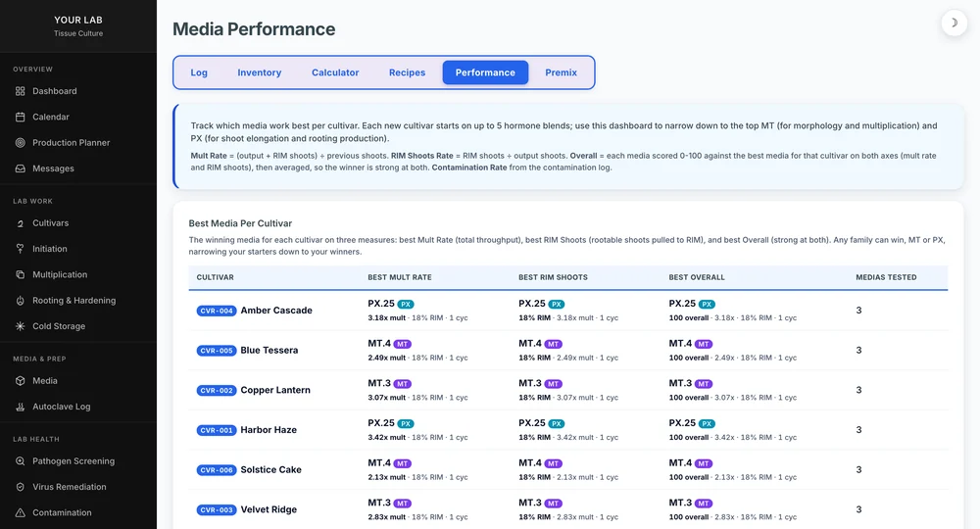Switch to the Inventory tab
Viewport: 980px width, 529px height.
260,72
